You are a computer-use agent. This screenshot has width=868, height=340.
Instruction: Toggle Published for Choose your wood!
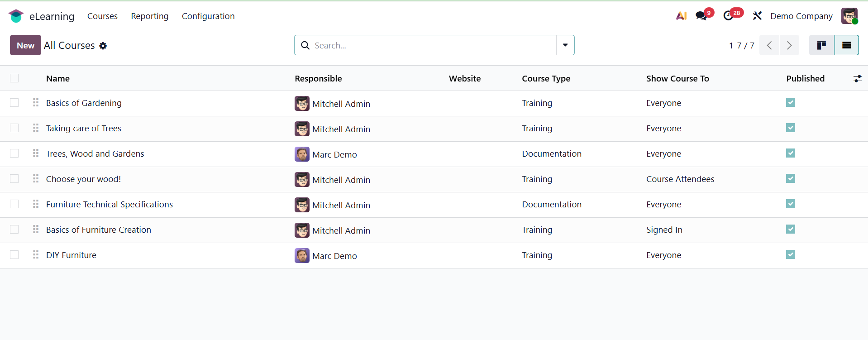click(x=791, y=179)
